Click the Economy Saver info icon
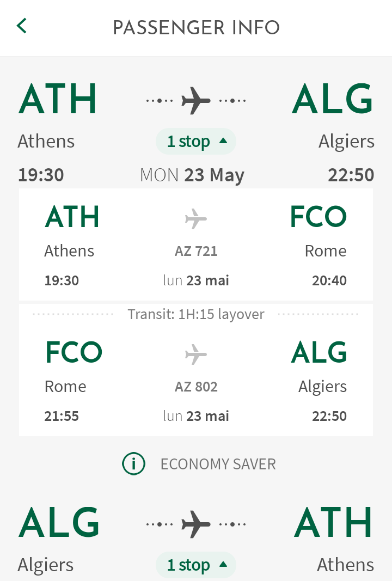 point(133,463)
